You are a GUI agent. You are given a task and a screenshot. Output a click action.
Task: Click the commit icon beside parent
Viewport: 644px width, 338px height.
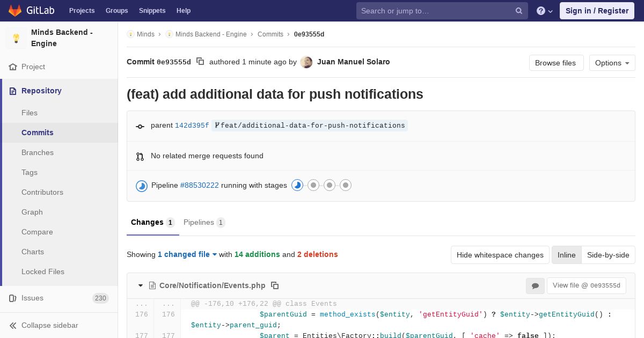point(140,126)
